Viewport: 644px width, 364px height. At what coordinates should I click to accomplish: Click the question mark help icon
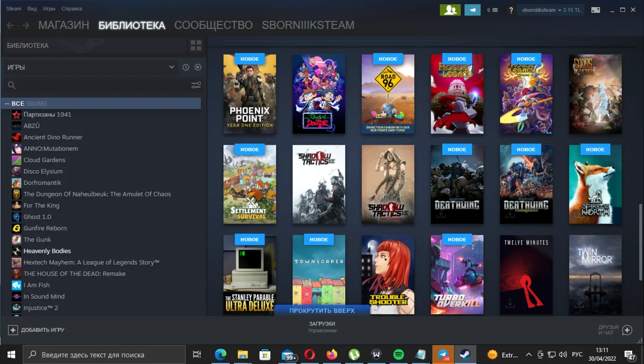pos(510,10)
